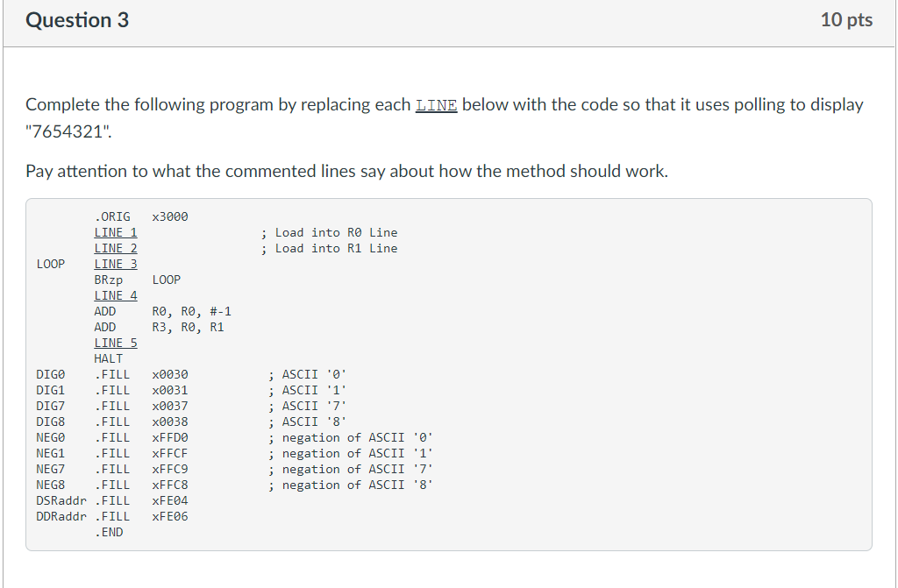
Task: Click the 10 pts label
Action: [846, 20]
